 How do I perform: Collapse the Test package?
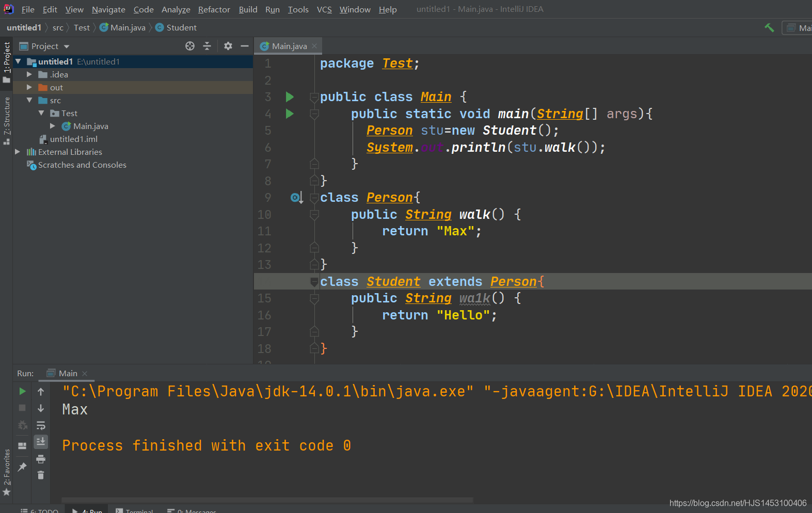tap(41, 113)
